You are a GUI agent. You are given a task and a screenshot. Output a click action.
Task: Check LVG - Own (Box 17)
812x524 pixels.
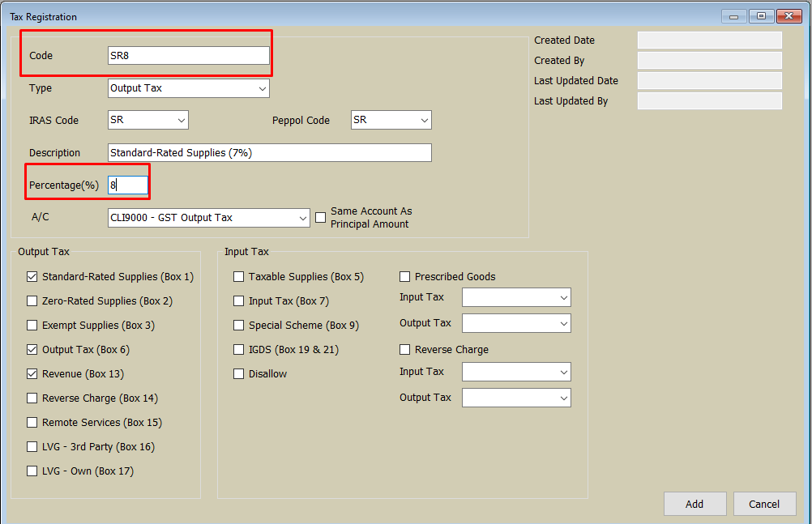pyautogui.click(x=32, y=471)
